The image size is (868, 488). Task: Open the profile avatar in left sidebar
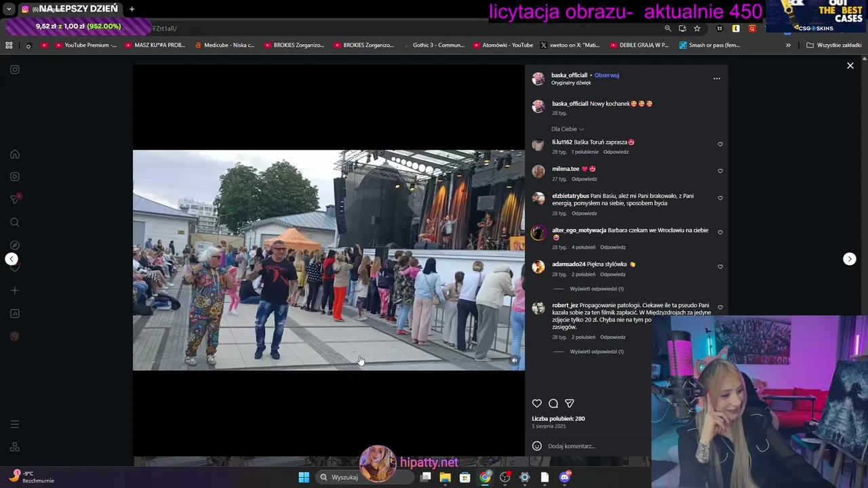click(x=15, y=336)
